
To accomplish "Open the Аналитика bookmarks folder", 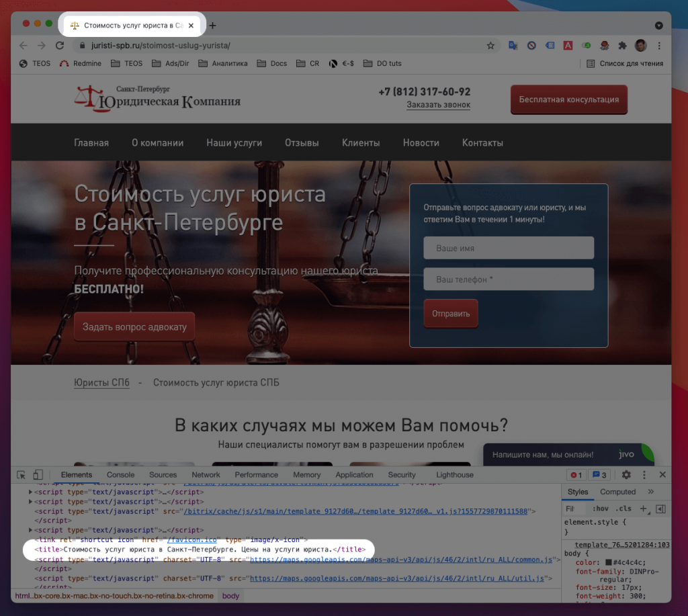I will click(223, 64).
